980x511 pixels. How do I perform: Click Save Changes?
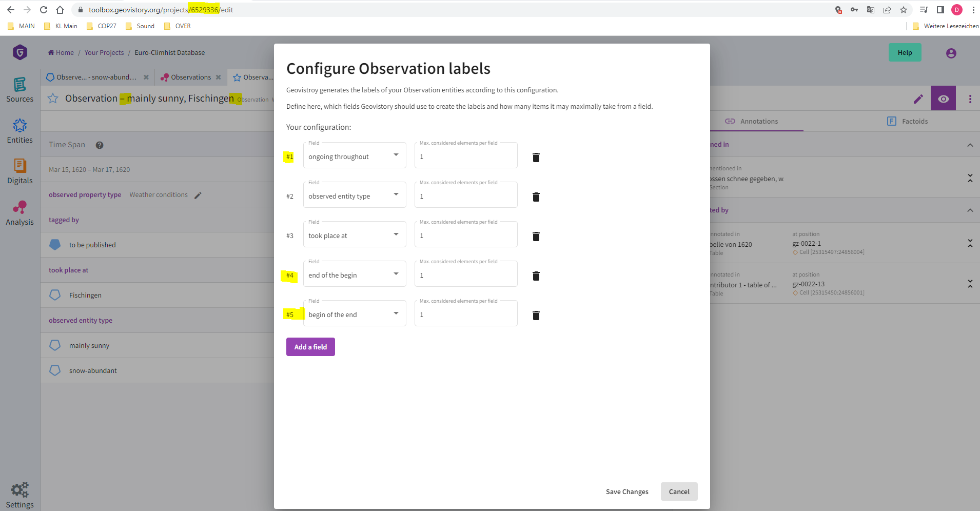pyautogui.click(x=627, y=492)
